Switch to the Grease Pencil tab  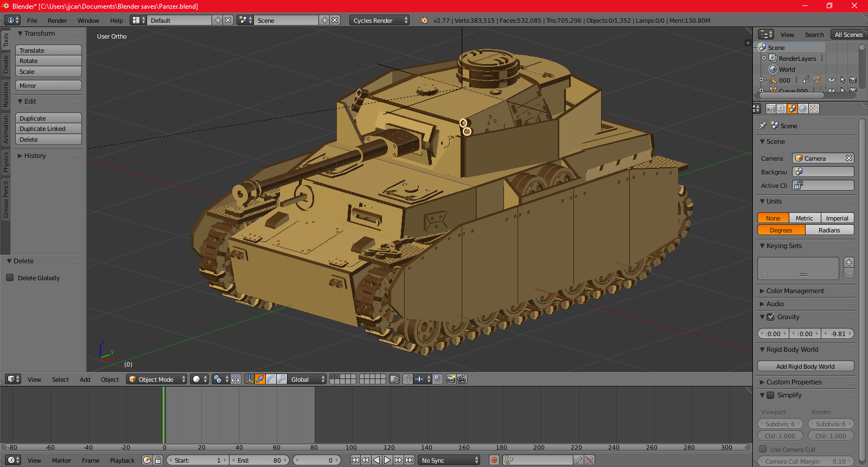pyautogui.click(x=6, y=200)
